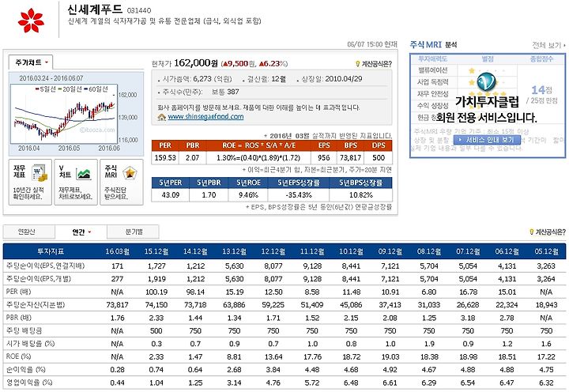Click ROE value 19.03 for 09.12월

(x=390, y=356)
